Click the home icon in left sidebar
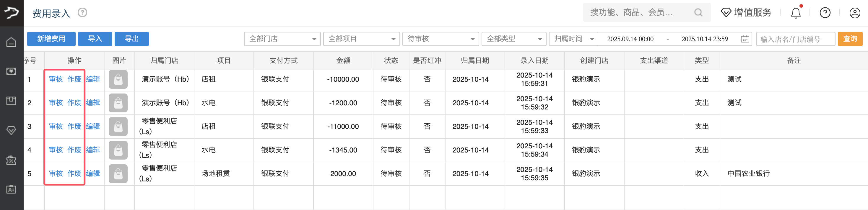868x210 pixels. (x=11, y=42)
